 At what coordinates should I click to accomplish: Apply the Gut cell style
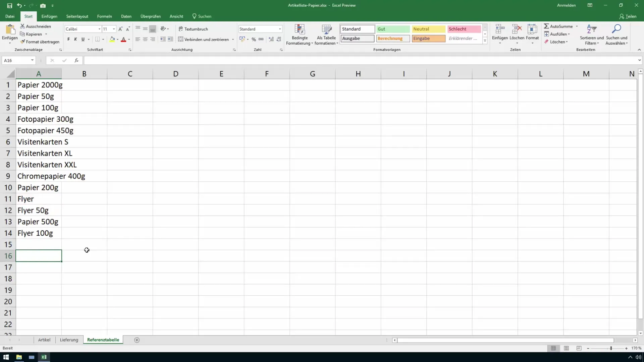point(393,29)
